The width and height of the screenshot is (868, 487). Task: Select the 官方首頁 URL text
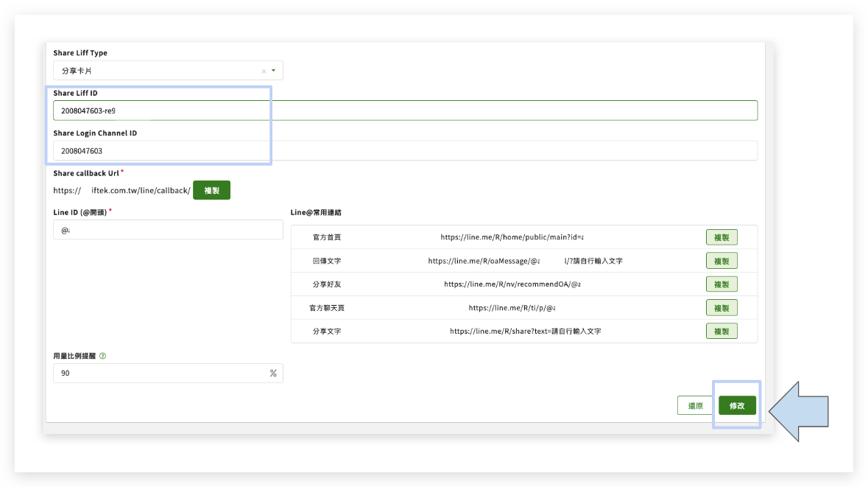coord(512,237)
